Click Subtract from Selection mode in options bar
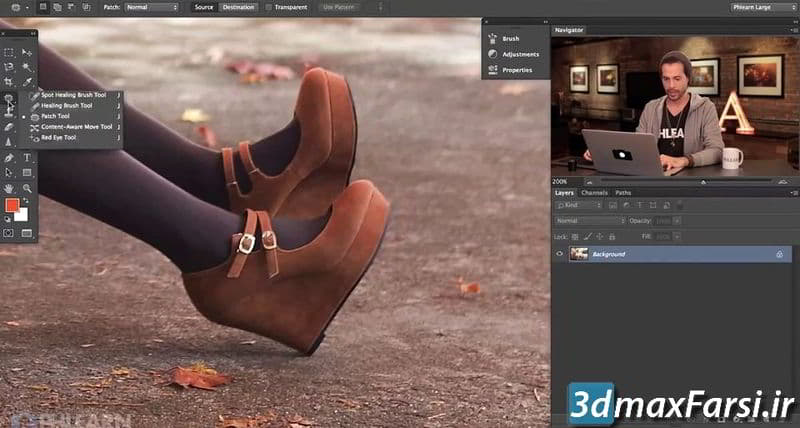The image size is (800, 428). [x=71, y=7]
